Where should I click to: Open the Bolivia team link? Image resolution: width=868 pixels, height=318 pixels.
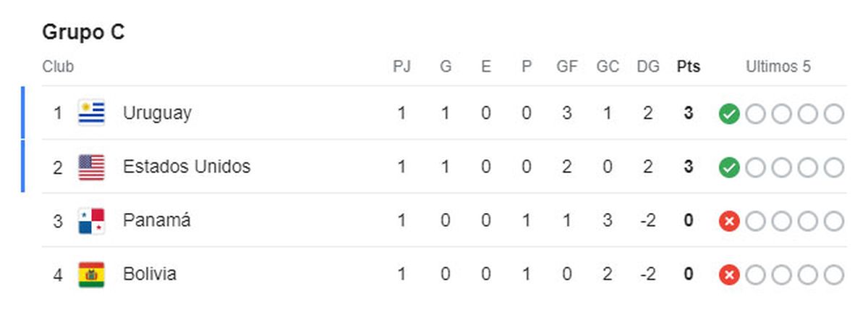[150, 275]
